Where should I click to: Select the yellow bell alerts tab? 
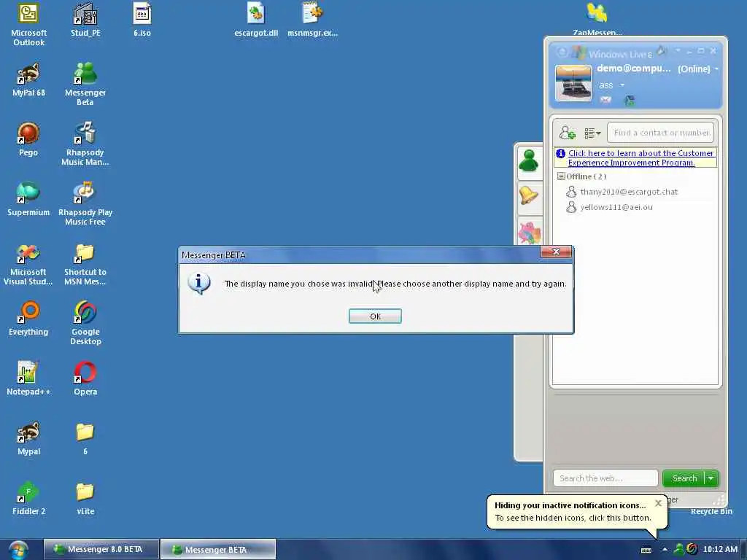click(529, 195)
